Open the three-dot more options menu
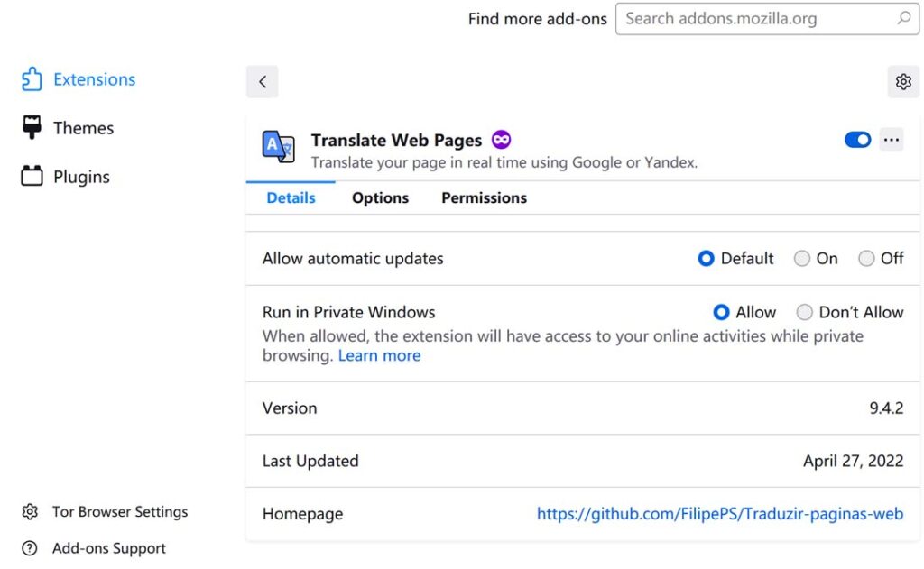 click(x=892, y=140)
